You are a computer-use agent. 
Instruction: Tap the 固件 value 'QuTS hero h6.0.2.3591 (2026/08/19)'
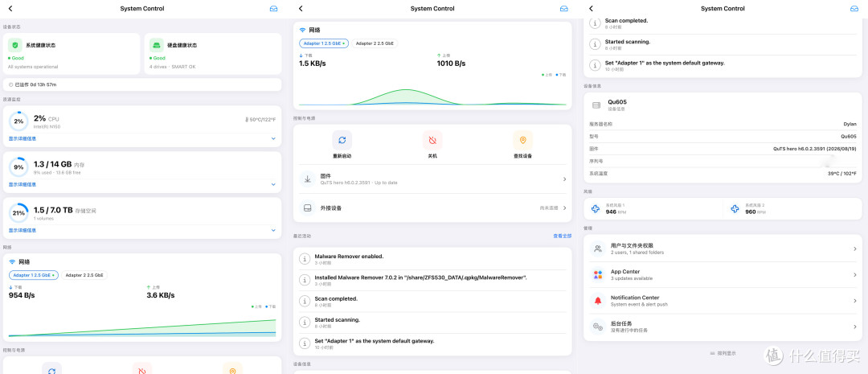(815, 149)
